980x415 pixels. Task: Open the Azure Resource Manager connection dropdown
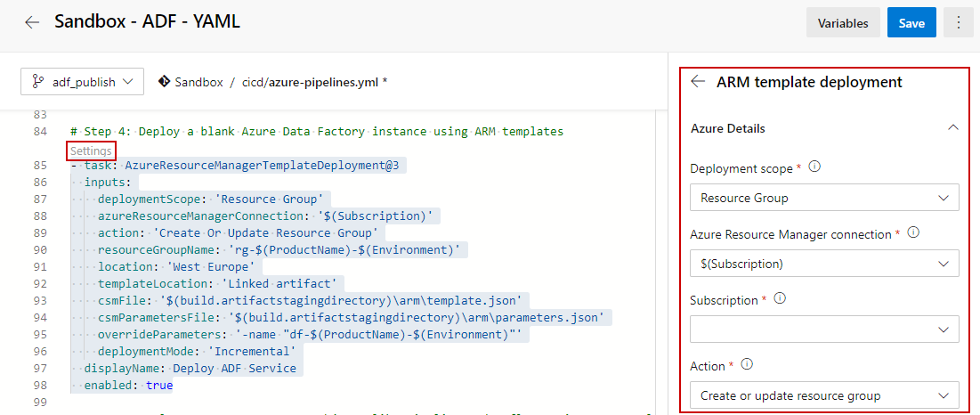click(824, 264)
